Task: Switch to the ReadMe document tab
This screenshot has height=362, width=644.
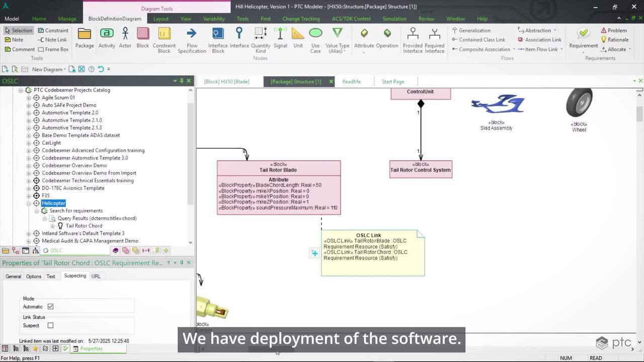Action: 351,81
